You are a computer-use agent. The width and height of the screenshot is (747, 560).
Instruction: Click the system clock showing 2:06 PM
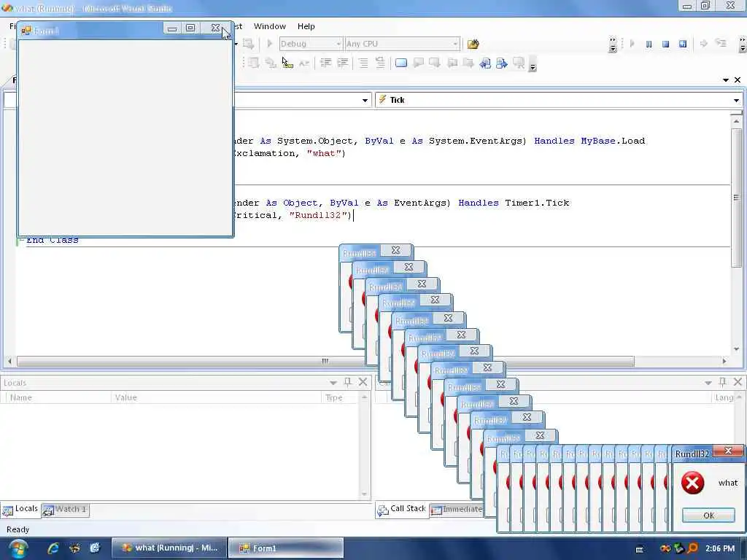pos(720,548)
